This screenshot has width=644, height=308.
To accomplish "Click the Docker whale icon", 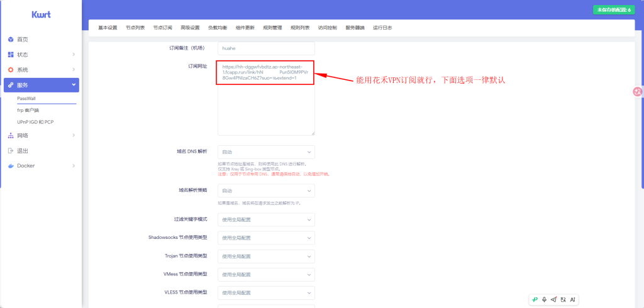I will click(11, 166).
